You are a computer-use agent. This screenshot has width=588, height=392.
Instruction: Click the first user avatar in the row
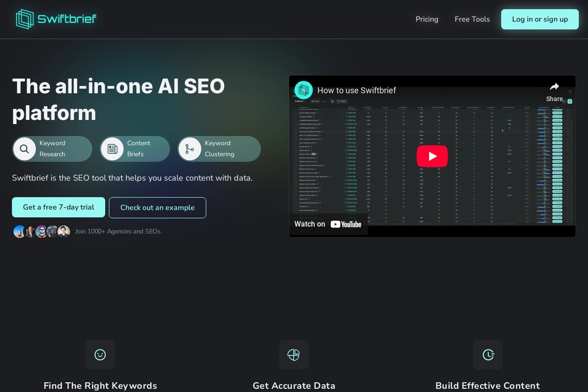point(19,232)
